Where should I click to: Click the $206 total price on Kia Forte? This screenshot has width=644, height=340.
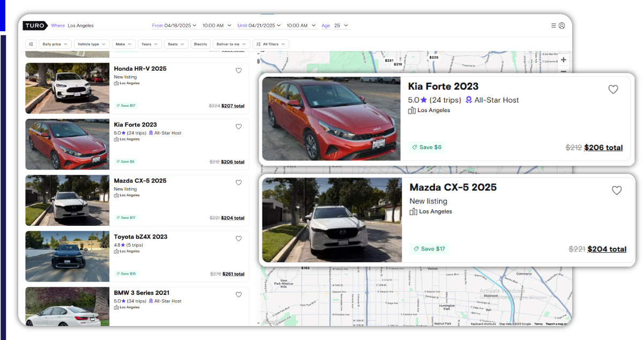[x=604, y=147]
